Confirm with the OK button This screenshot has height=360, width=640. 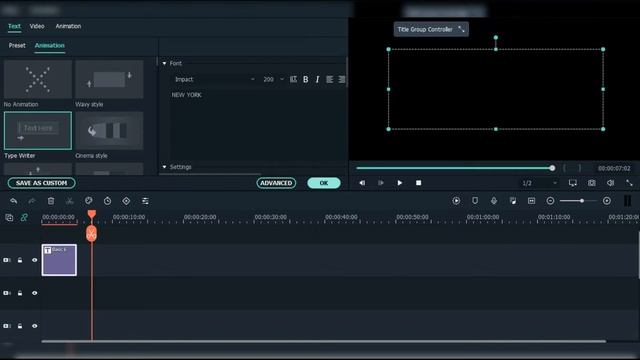pyautogui.click(x=324, y=183)
